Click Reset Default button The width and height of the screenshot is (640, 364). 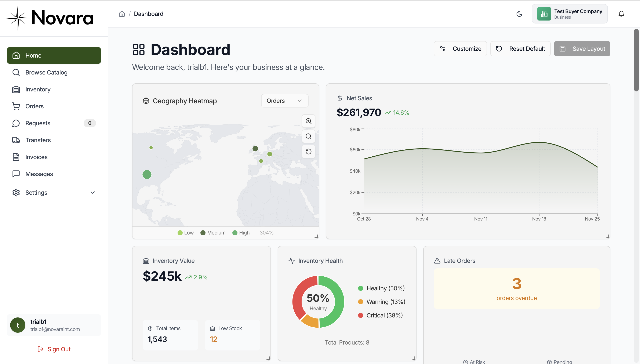tap(520, 49)
